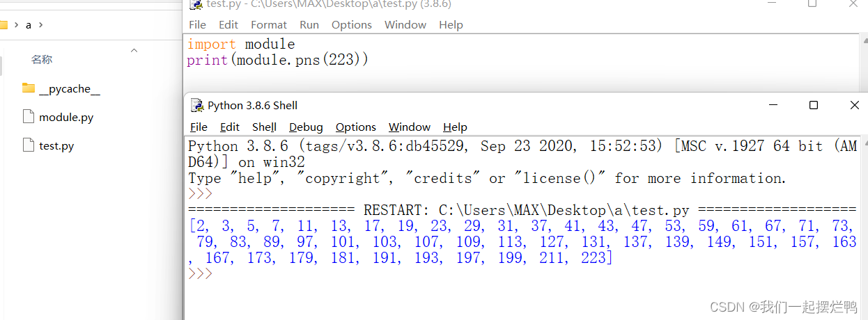Image resolution: width=868 pixels, height=320 pixels.
Task: Expand the breadcrumb chevron after folder a
Action: (x=40, y=25)
